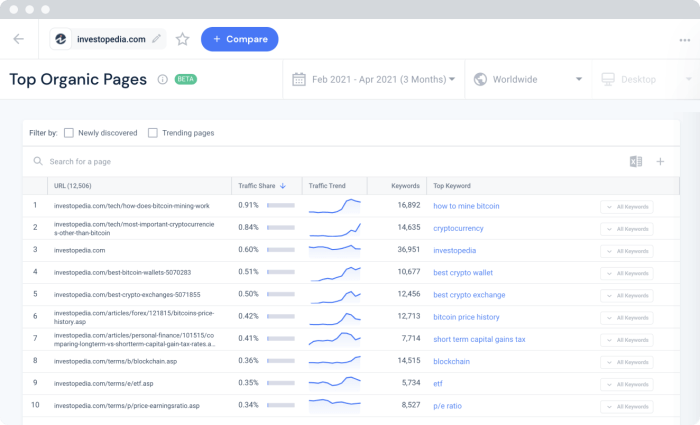Open keyword link cryptocurrency
Viewport: 700px width, 425px height.
(458, 228)
